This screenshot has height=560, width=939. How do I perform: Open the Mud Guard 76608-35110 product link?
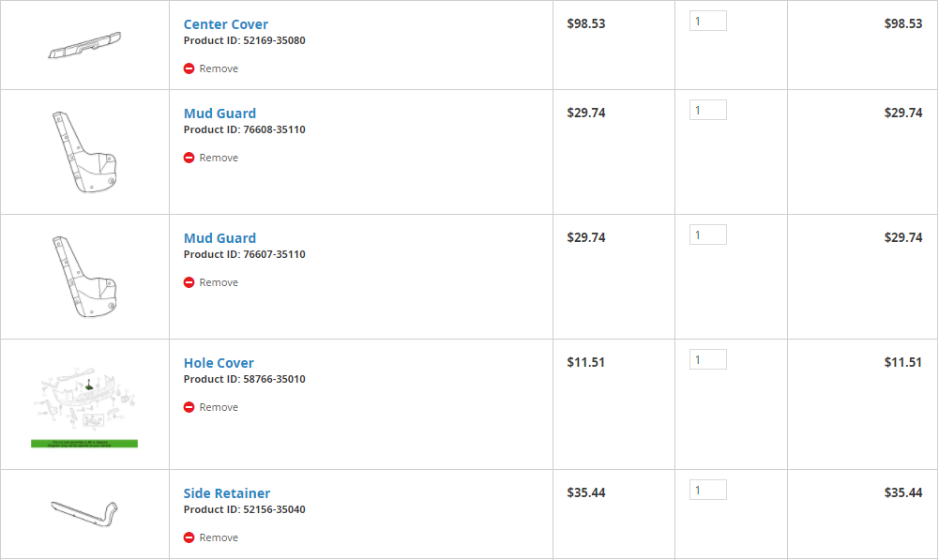[220, 114]
